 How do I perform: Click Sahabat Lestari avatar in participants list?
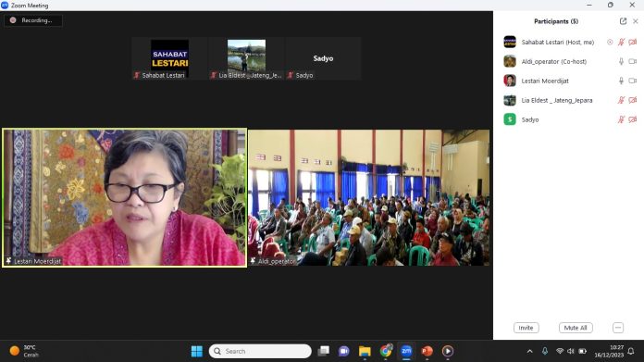(x=510, y=42)
